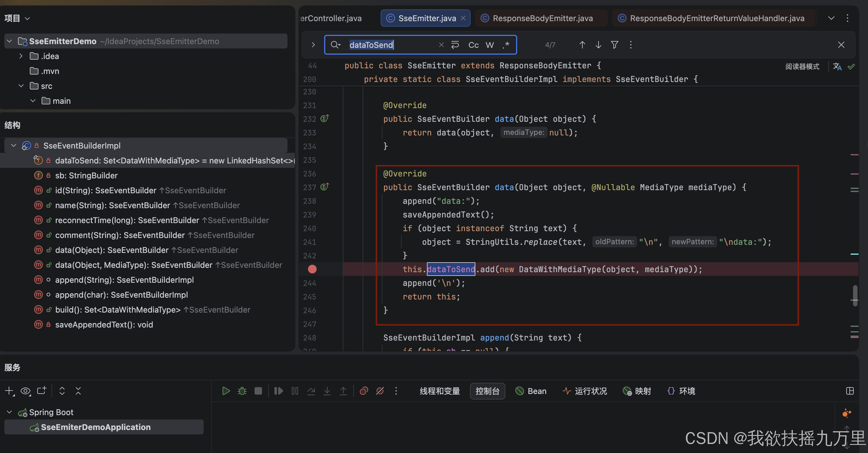This screenshot has width=868, height=453.
Task: Add service with plus icon
Action: [9, 391]
